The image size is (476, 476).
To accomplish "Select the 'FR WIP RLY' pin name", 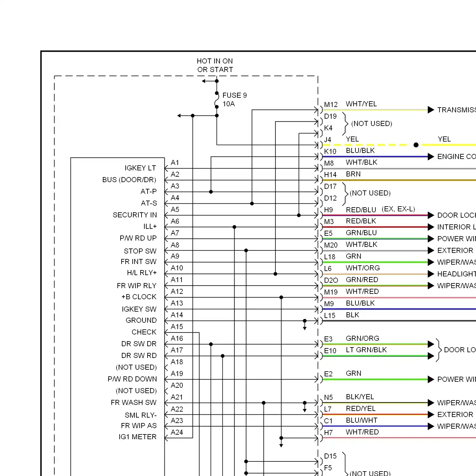I will click(136, 286).
